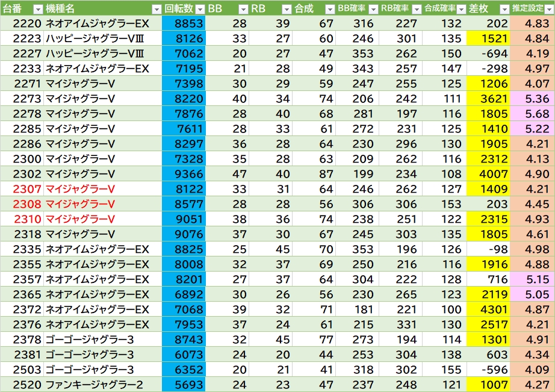Image resolution: width=555 pixels, height=392 pixels.
Task: Click the yellow 差枚 cell showing 4007
Action: pos(488,174)
